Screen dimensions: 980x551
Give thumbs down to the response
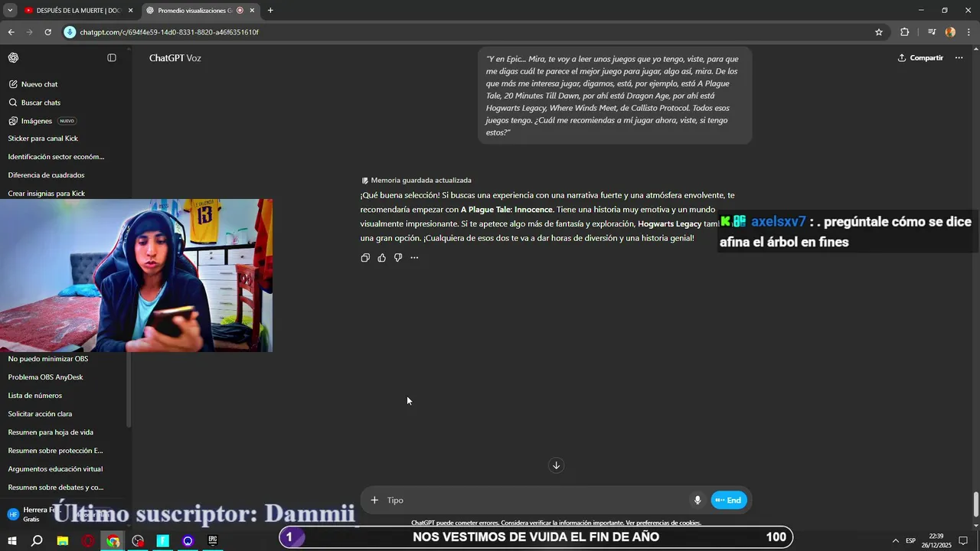tap(398, 258)
